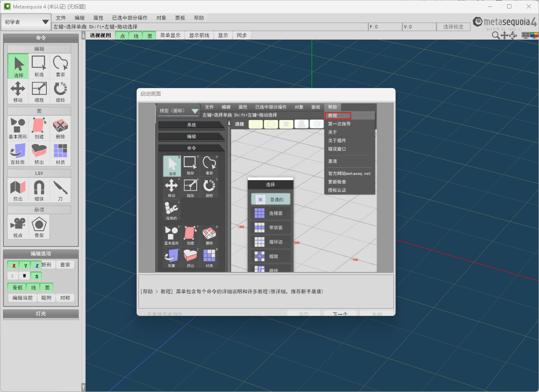Image resolution: width=539 pixels, height=392 pixels.
Task: Click the 编辑当前 button
Action: coord(23,298)
